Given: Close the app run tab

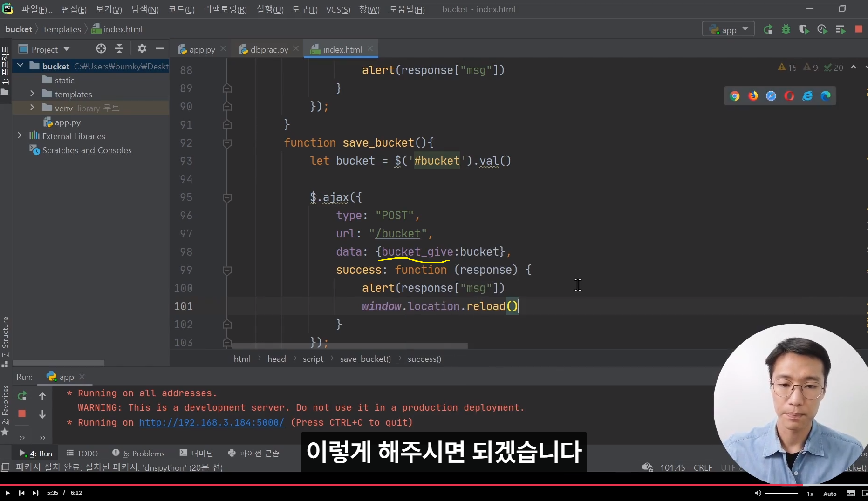Looking at the screenshot, I should (x=82, y=376).
